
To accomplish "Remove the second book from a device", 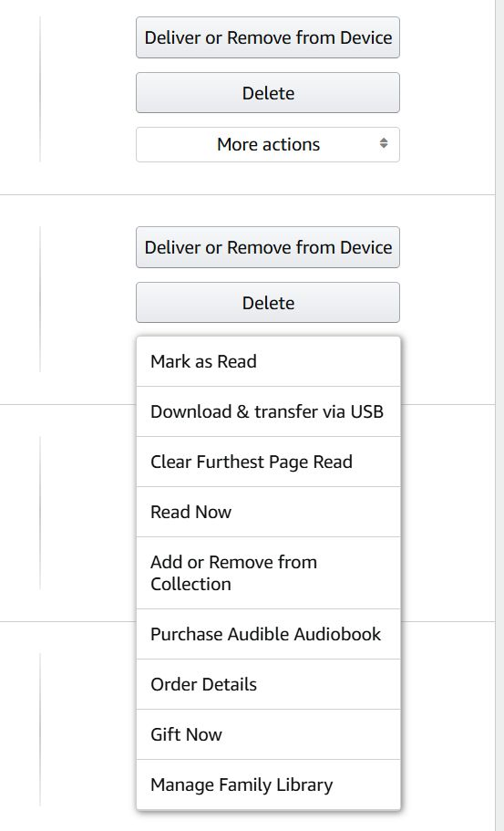I will pyautogui.click(x=268, y=247).
